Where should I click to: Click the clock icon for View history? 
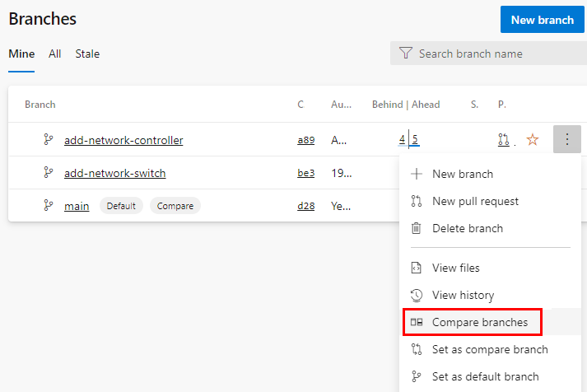pyautogui.click(x=417, y=295)
